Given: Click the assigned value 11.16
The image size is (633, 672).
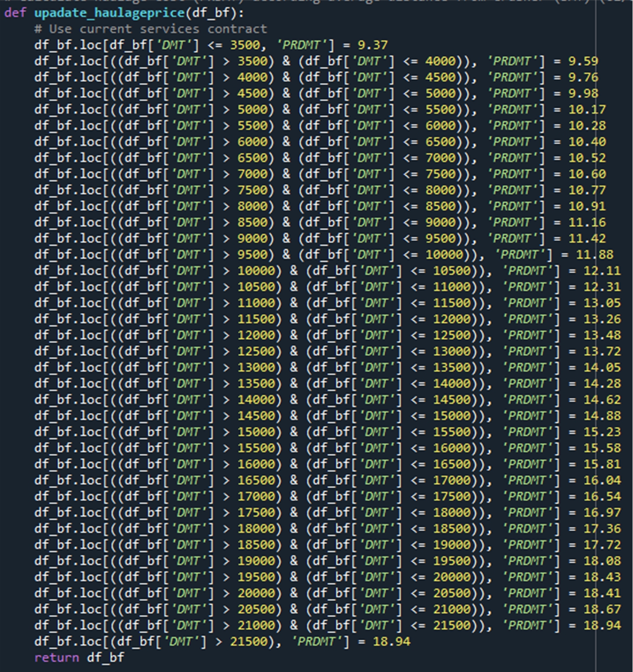Looking at the screenshot, I should coord(587,223).
